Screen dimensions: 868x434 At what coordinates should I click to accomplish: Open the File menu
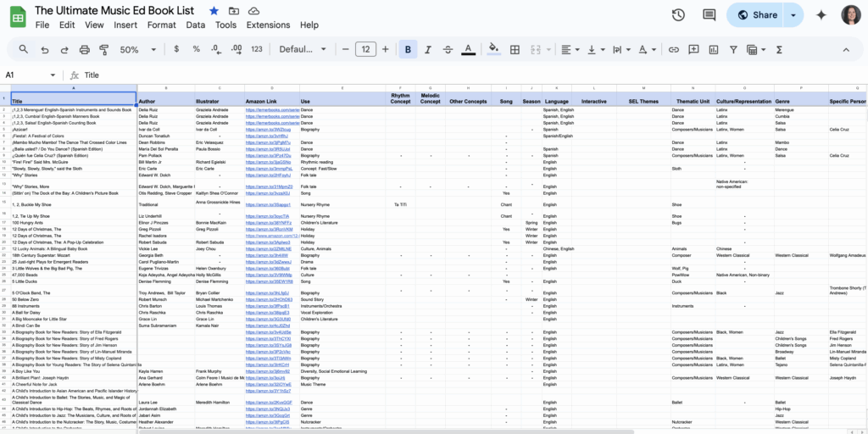pos(42,25)
